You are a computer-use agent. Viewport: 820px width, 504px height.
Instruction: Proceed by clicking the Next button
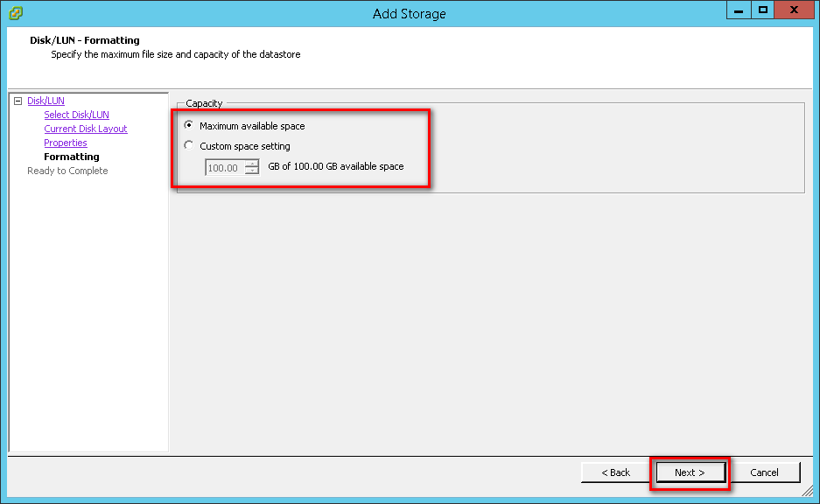click(x=689, y=472)
